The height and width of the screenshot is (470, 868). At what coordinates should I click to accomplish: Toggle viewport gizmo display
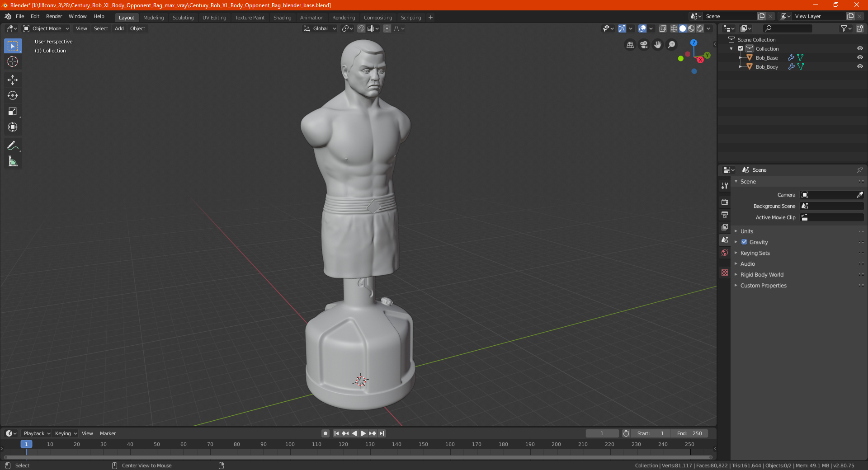622,28
